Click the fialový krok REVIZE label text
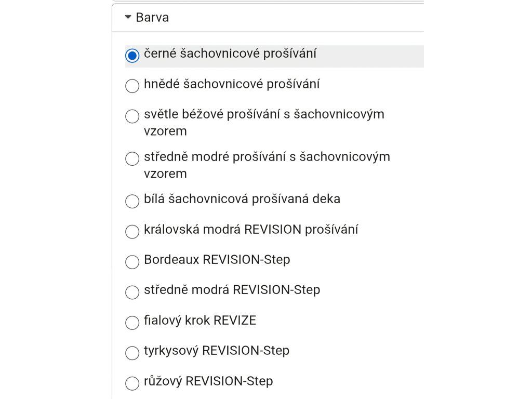This screenshot has width=532, height=399. 200,321
